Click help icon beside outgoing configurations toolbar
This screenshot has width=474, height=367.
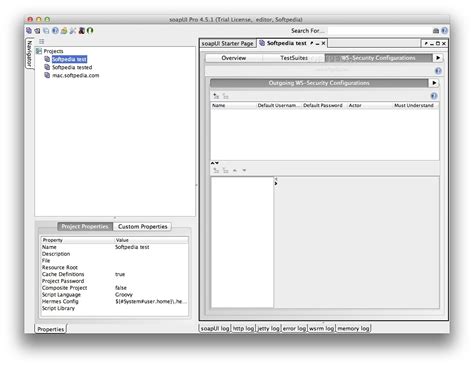434,96
